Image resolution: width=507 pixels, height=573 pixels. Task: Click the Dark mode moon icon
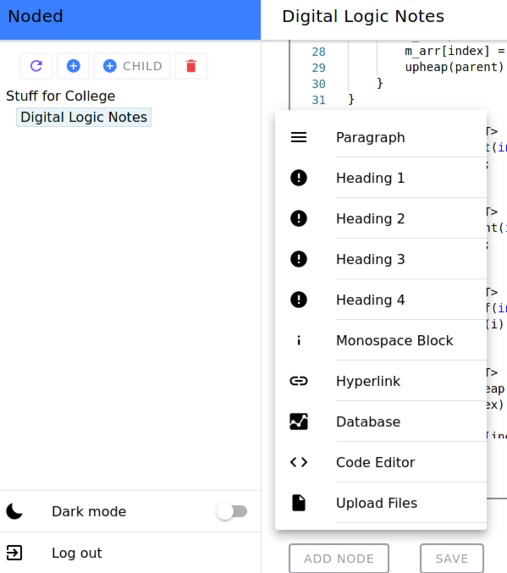coord(15,511)
